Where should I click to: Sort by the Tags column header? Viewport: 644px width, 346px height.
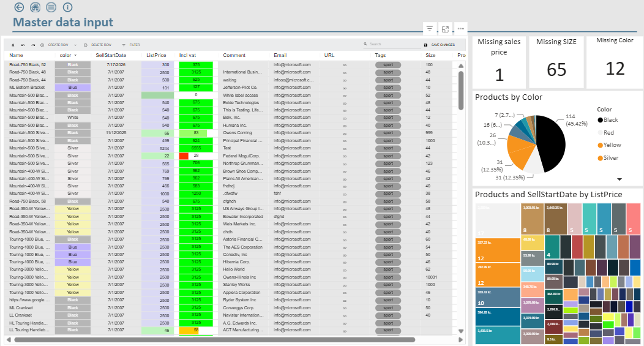pyautogui.click(x=380, y=55)
